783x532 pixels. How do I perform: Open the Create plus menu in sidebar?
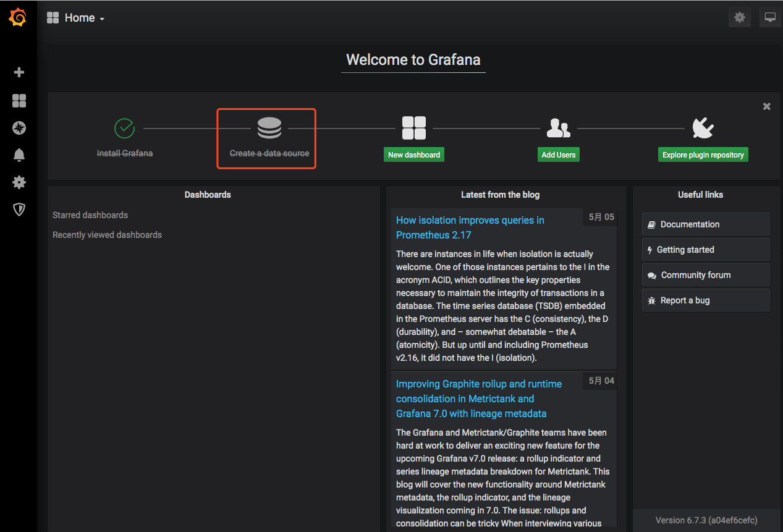coord(19,72)
